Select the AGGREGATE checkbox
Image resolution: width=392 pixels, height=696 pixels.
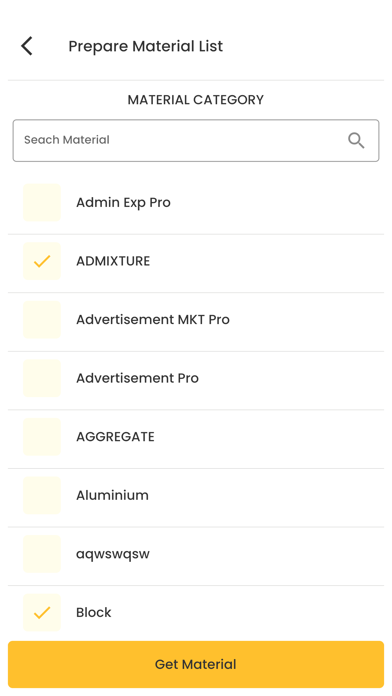pyautogui.click(x=42, y=437)
